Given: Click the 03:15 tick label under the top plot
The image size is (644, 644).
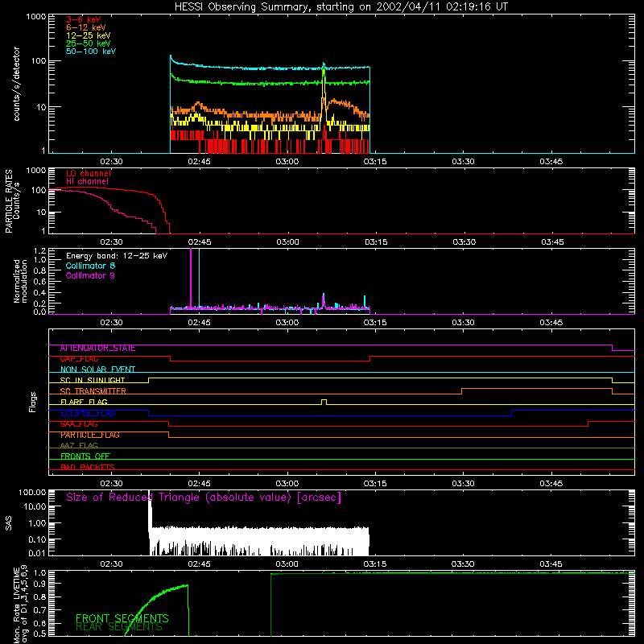Looking at the screenshot, I should point(375,162).
